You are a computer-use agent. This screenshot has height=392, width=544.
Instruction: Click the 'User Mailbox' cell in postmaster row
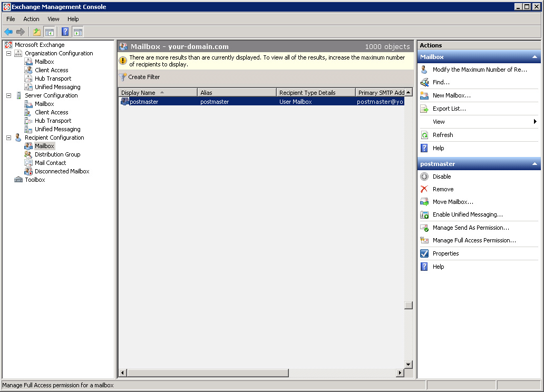point(296,102)
